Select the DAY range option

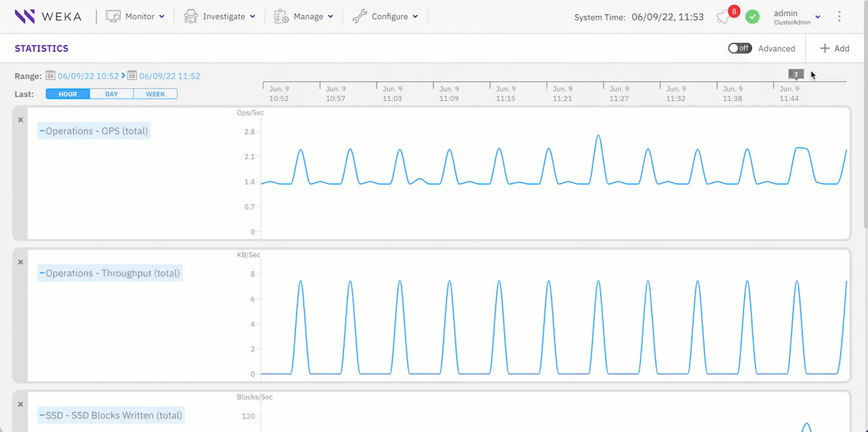coord(111,94)
